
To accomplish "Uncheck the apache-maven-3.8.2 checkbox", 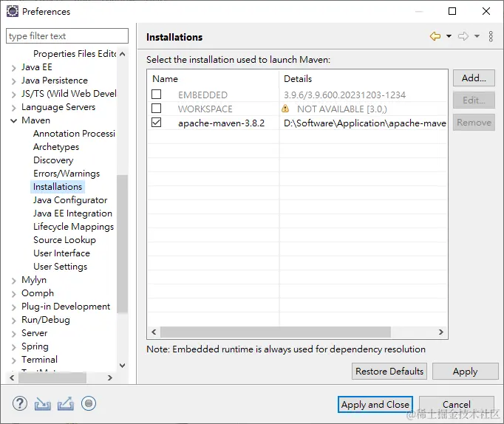I will (x=157, y=123).
